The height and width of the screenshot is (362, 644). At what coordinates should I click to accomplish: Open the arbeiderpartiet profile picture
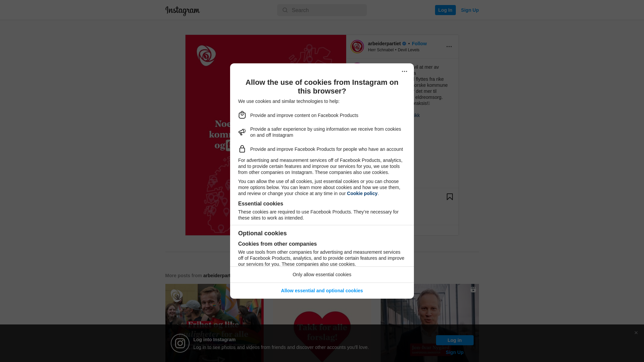click(357, 47)
